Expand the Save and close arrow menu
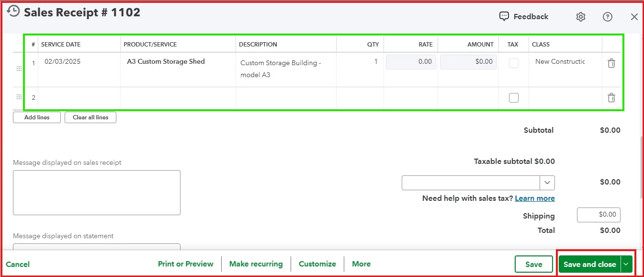Image resolution: width=644 pixels, height=277 pixels. (x=626, y=264)
